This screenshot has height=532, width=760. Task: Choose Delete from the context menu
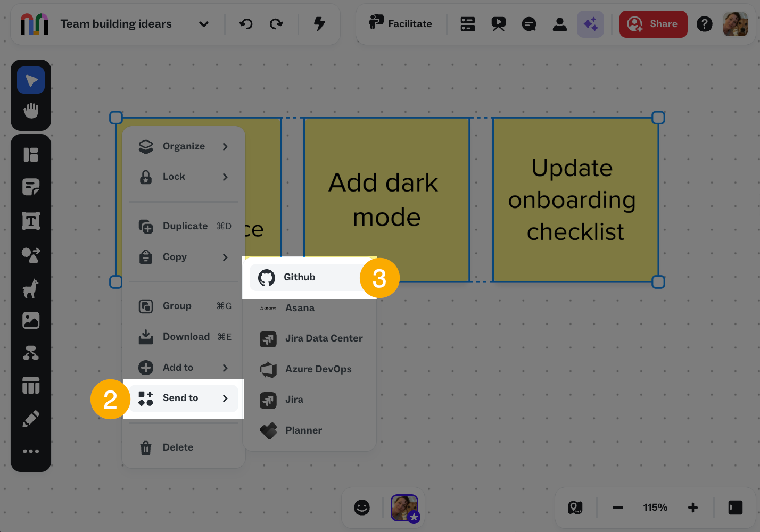click(x=184, y=447)
